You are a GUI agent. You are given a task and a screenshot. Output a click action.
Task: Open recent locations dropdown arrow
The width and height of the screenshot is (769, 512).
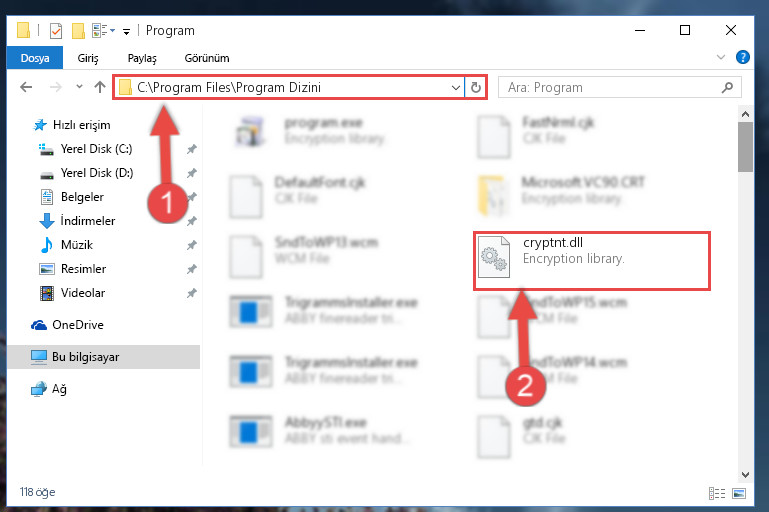79,87
